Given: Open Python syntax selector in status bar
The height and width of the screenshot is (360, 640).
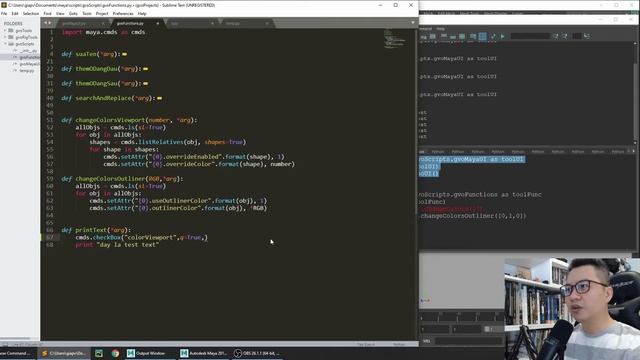Looking at the screenshot, I should (x=399, y=344).
